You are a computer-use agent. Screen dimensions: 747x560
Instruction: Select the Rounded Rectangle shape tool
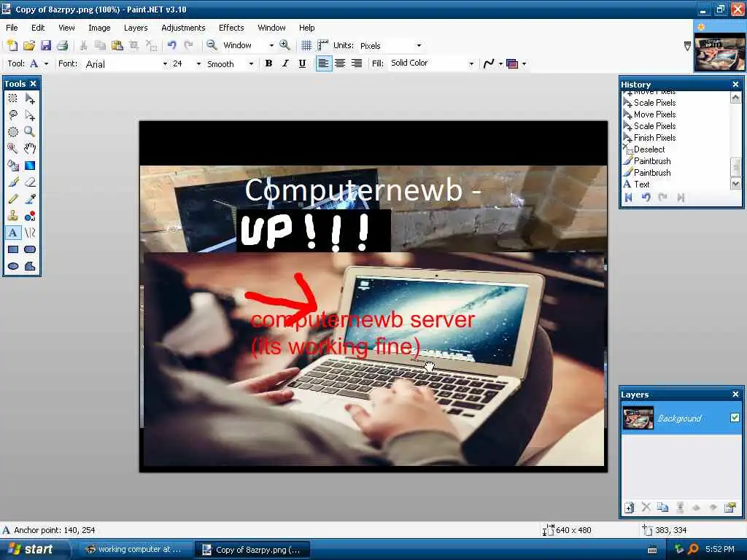coord(29,249)
